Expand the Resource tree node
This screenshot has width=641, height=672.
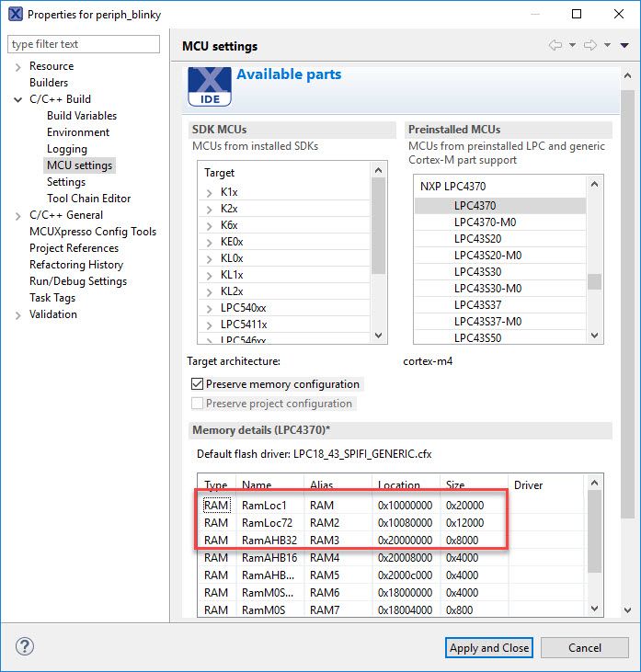coord(18,67)
